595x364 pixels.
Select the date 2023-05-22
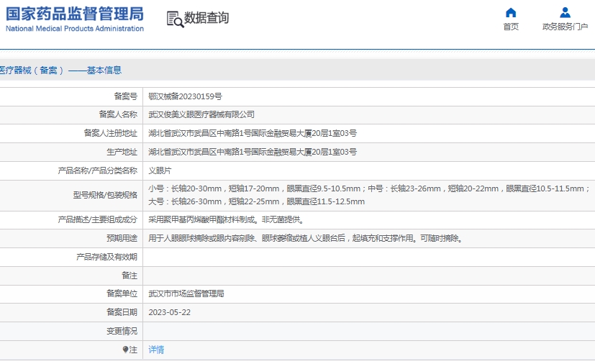coord(170,312)
